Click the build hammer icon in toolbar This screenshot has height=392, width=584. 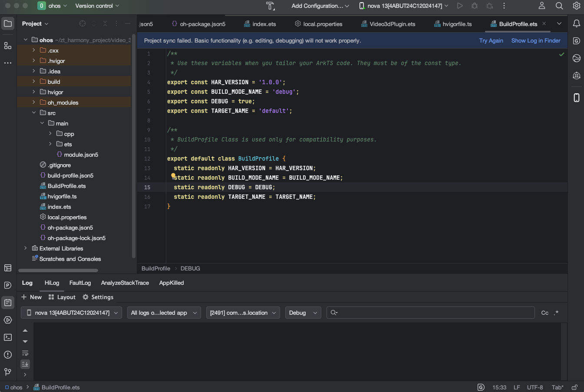270,6
